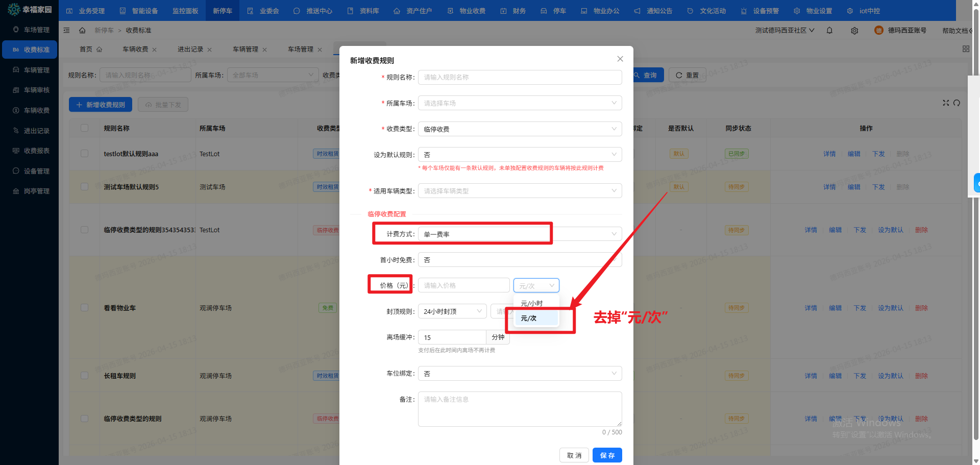This screenshot has width=980, height=465.
Task: Open the tab grid layout icon
Action: point(966,49)
